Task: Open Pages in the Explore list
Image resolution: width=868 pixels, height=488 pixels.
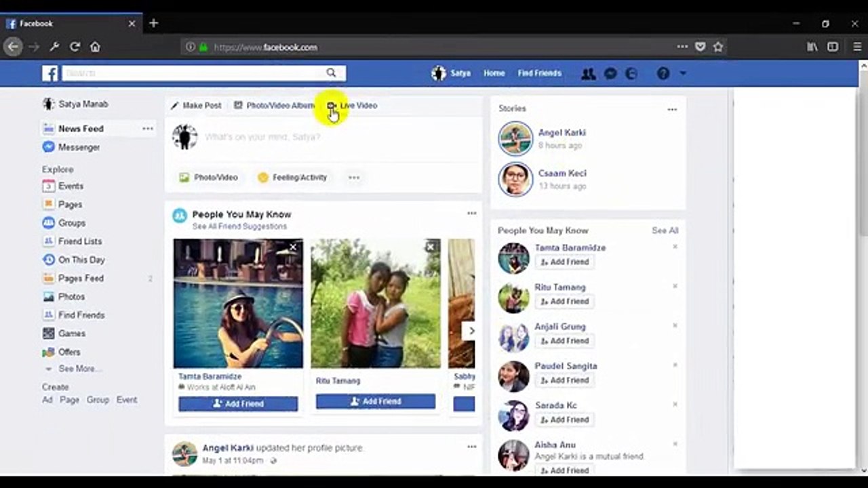Action: click(x=62, y=204)
